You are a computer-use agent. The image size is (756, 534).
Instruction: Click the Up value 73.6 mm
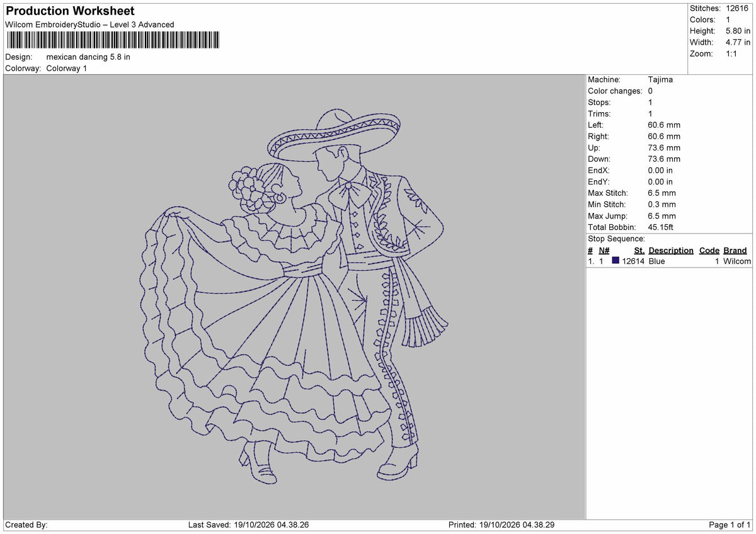[664, 148]
